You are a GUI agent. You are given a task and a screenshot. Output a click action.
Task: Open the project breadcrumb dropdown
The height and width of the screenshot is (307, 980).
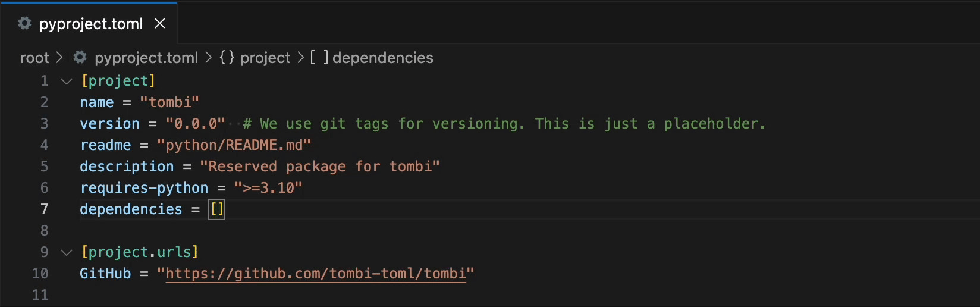click(x=265, y=58)
